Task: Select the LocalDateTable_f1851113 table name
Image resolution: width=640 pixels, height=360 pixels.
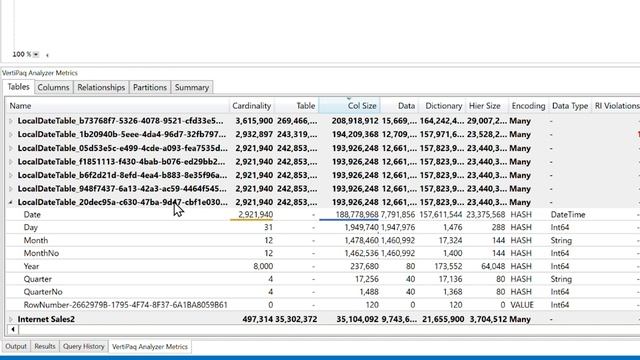Action: point(121,162)
